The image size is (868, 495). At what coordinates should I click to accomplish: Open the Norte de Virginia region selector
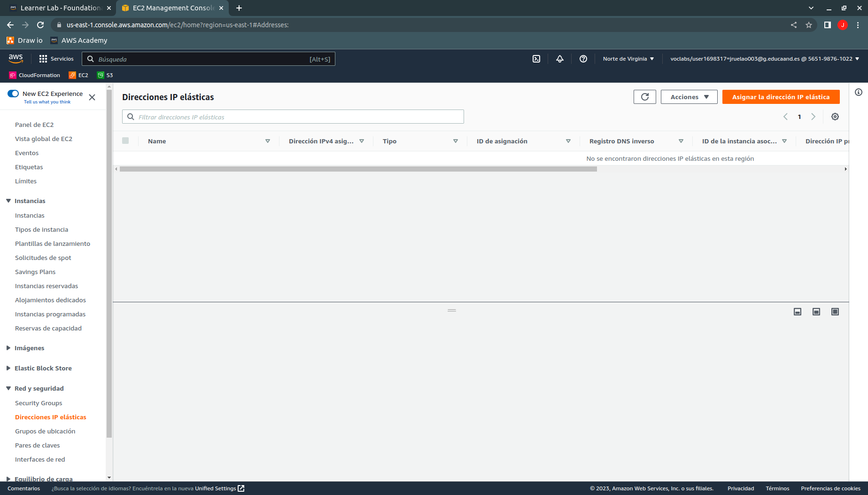(628, 58)
